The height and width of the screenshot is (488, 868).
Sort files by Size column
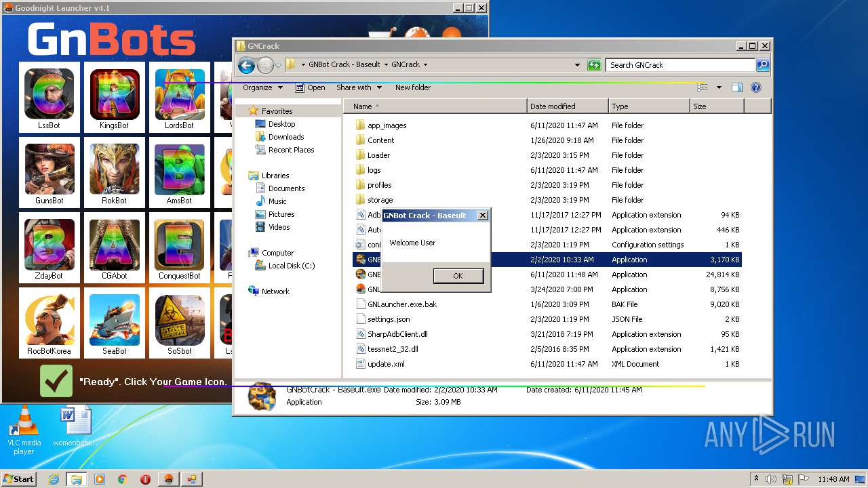[x=717, y=106]
